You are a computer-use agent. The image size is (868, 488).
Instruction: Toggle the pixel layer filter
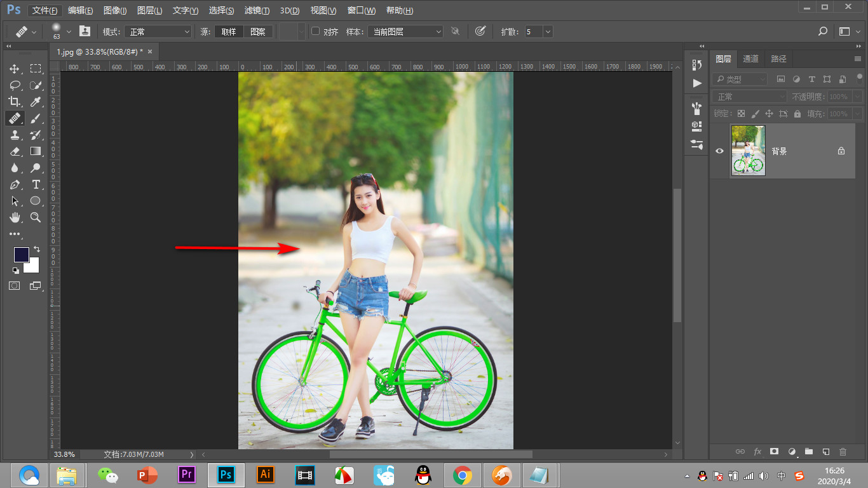click(781, 79)
